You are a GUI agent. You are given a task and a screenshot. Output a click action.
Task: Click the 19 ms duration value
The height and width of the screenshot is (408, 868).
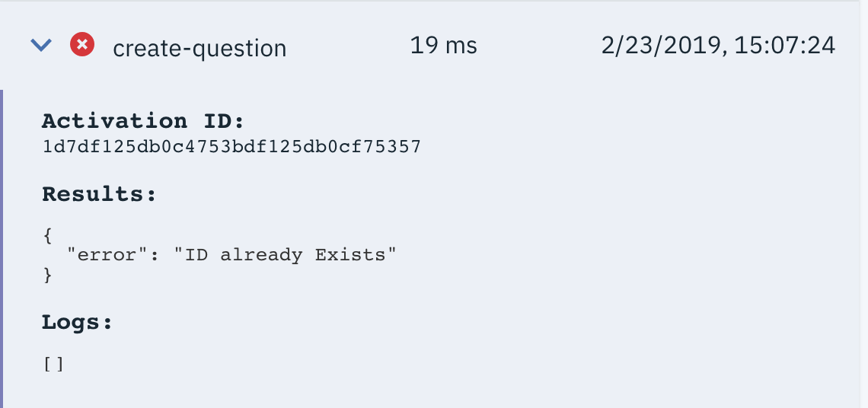[443, 46]
